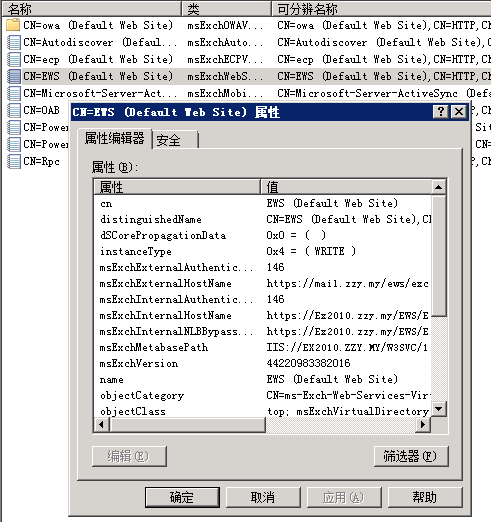Switch to the 安全 tab
Screen dimensions: 491x522
pyautogui.click(x=175, y=140)
